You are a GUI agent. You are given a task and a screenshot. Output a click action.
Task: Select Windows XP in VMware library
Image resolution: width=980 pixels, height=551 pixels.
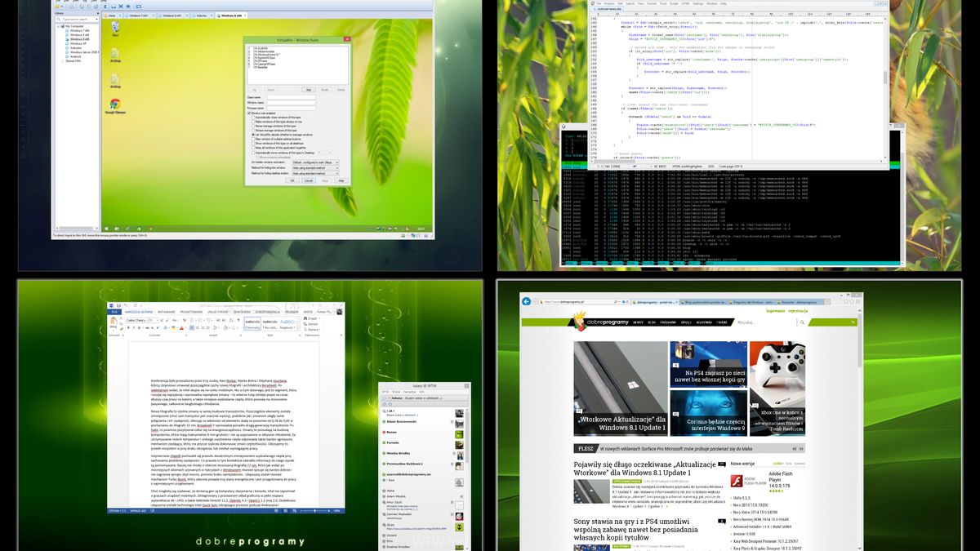tap(78, 43)
